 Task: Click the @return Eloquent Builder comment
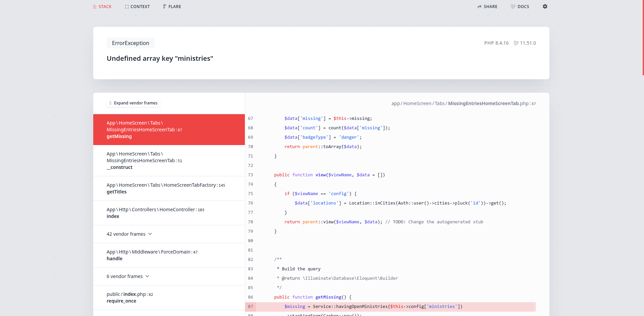(x=337, y=278)
